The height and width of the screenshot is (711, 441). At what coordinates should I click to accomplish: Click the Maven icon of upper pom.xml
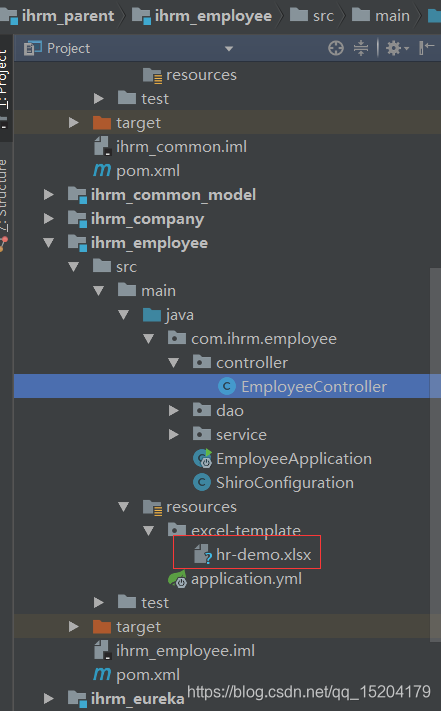(x=102, y=170)
